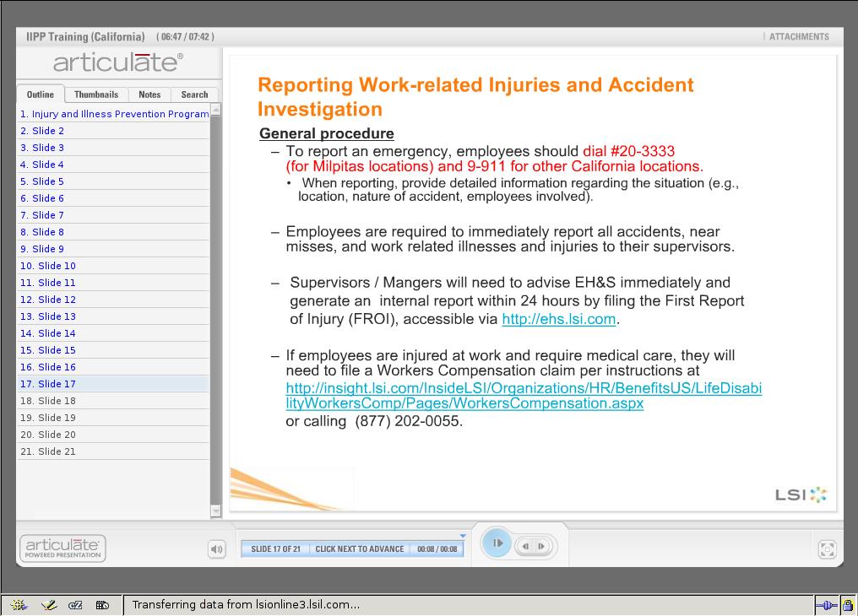Screen dimensions: 858x616
Task: Switch to the Notes tab
Action: [x=149, y=95]
